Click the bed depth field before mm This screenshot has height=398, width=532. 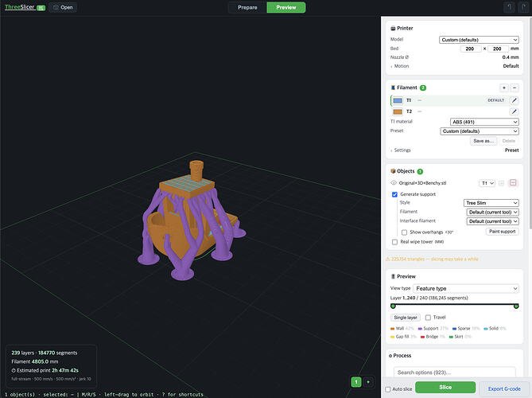tap(498, 49)
